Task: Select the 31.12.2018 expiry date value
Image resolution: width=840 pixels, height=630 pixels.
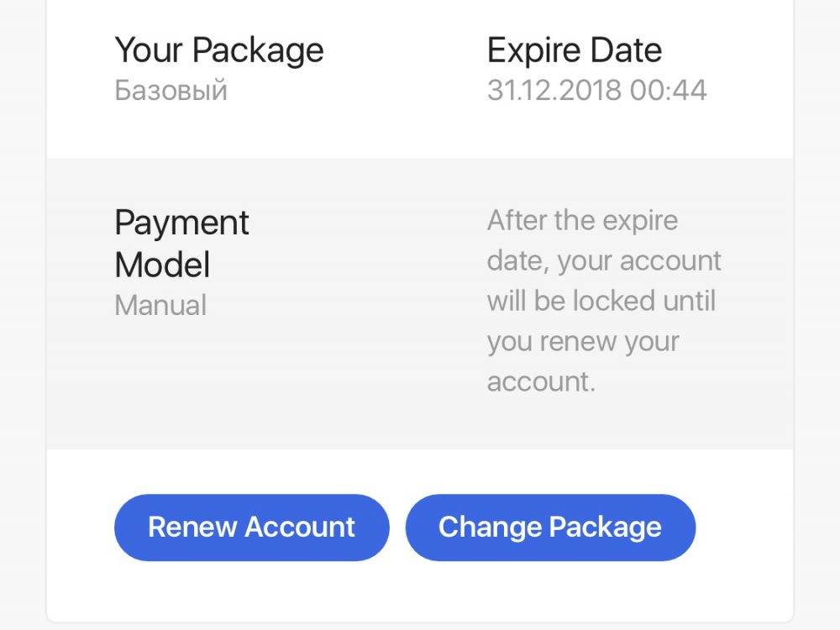Action: 555,90
